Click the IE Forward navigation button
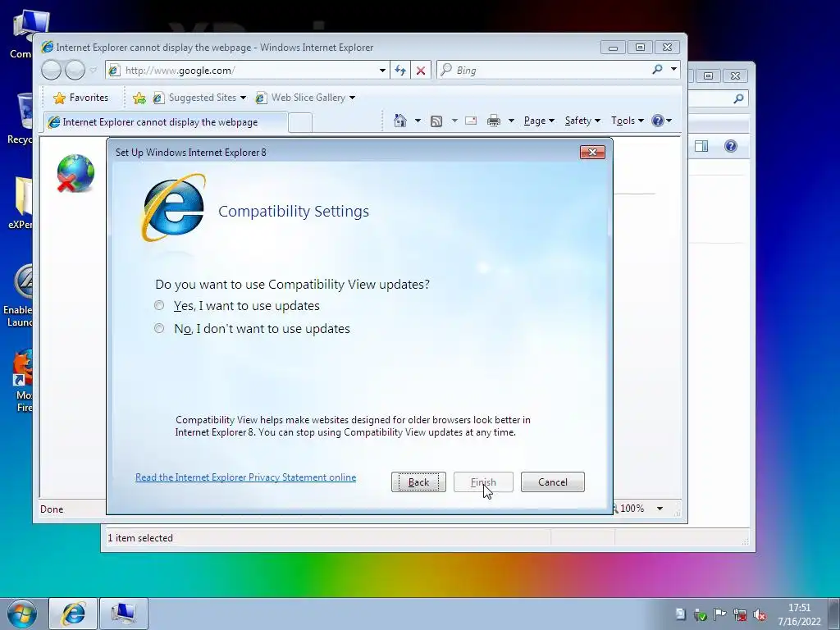 (75, 70)
